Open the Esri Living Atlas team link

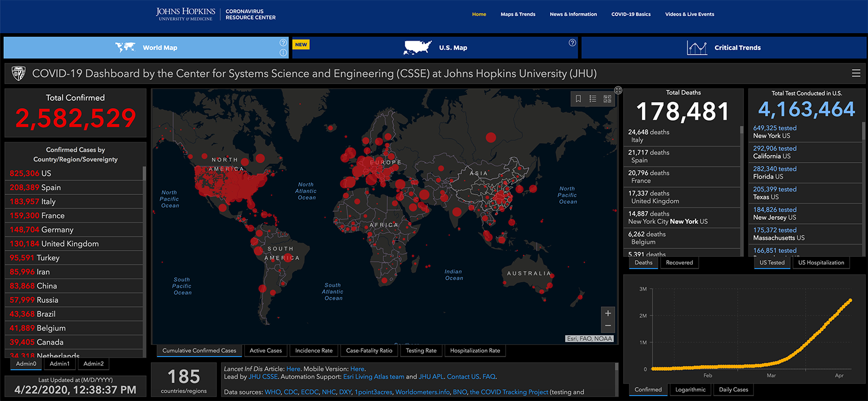point(373,377)
